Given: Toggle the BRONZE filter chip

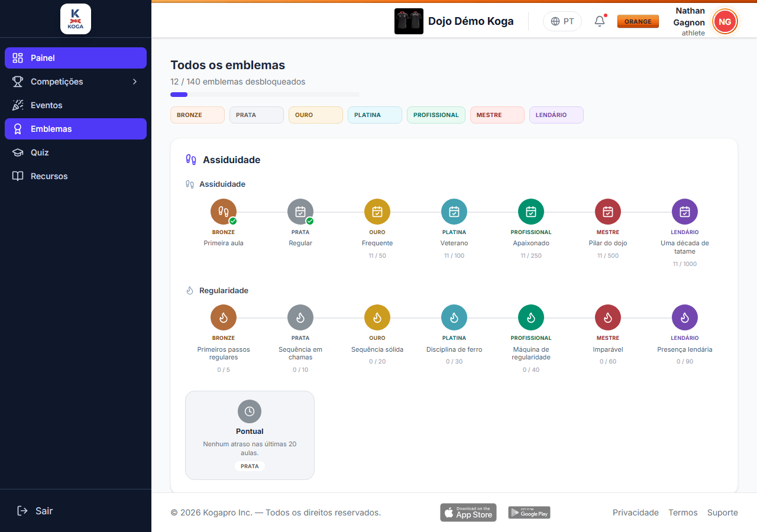Looking at the screenshot, I should (x=198, y=115).
